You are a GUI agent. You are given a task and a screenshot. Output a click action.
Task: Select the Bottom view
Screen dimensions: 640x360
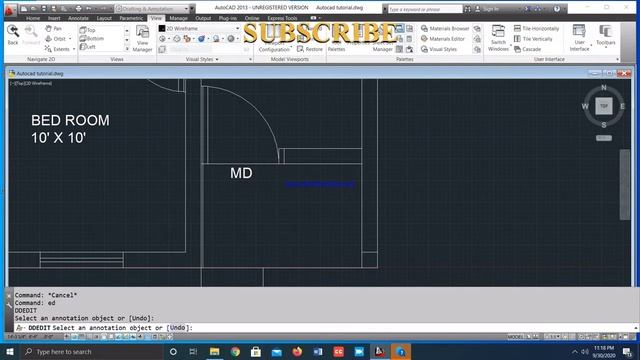[92, 38]
